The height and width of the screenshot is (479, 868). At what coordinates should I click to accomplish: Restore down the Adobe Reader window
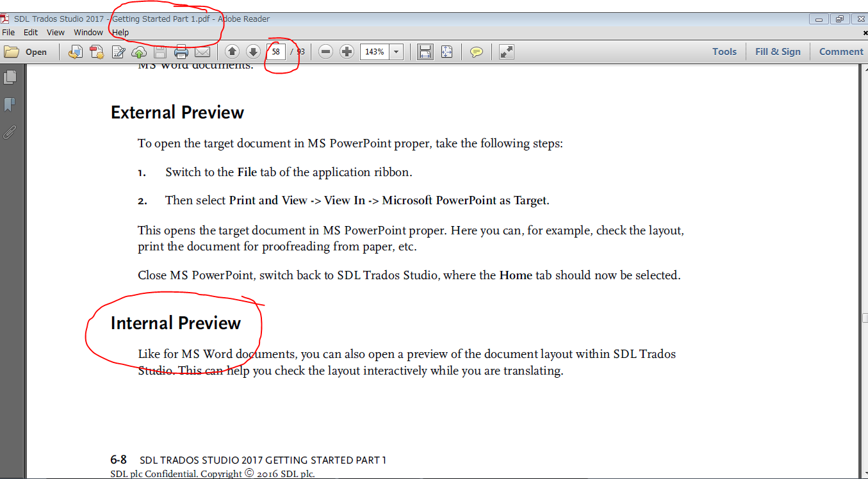click(x=839, y=19)
